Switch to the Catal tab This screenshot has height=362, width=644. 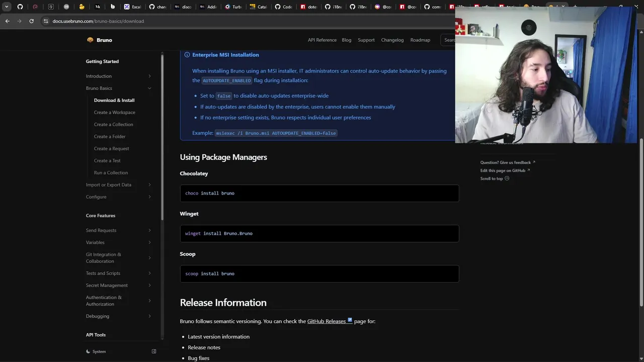pos(258,7)
